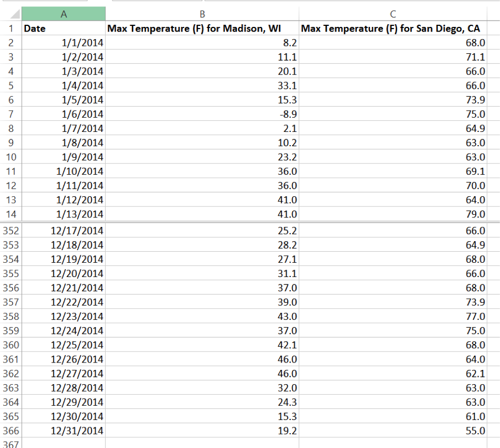Click the split divider below row 14
Viewport: 500px width, 448px height.
250,223
